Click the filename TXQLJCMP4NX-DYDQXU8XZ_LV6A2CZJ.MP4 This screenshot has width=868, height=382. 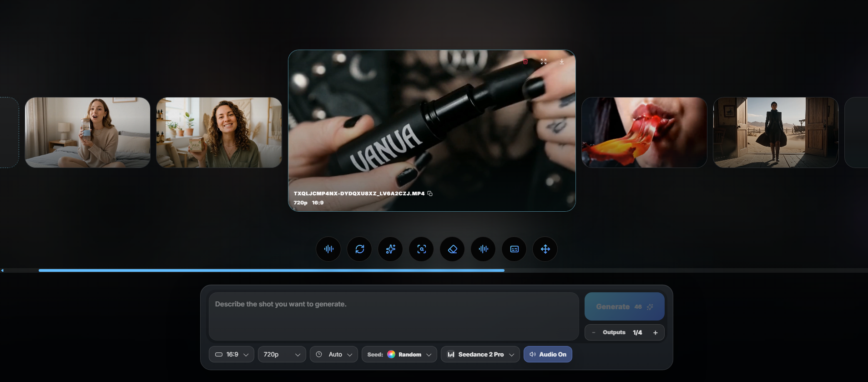359,194
